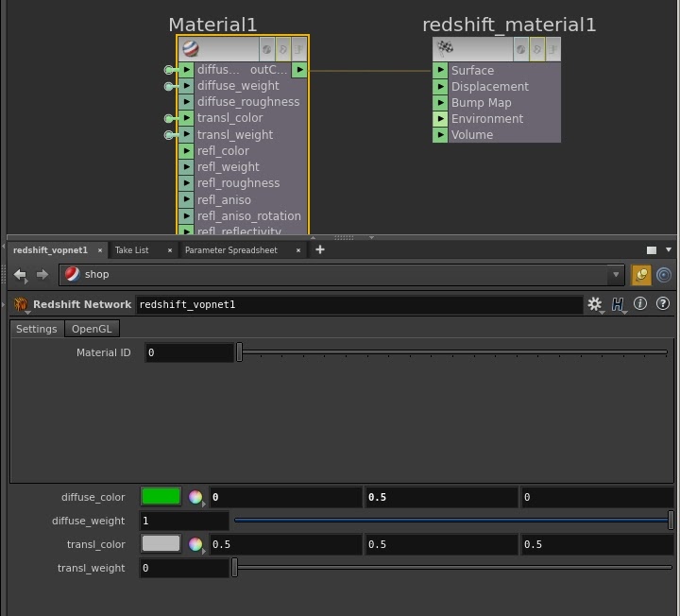Expand the shop path dropdown arrow
Viewport: 680px width, 616px height.
point(616,275)
